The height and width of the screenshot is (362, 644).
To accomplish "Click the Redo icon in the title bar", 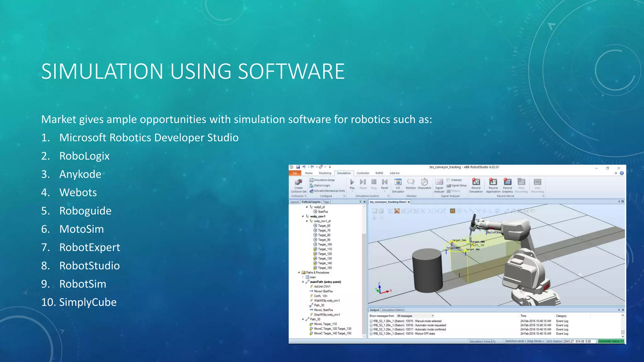I will pyautogui.click(x=312, y=167).
